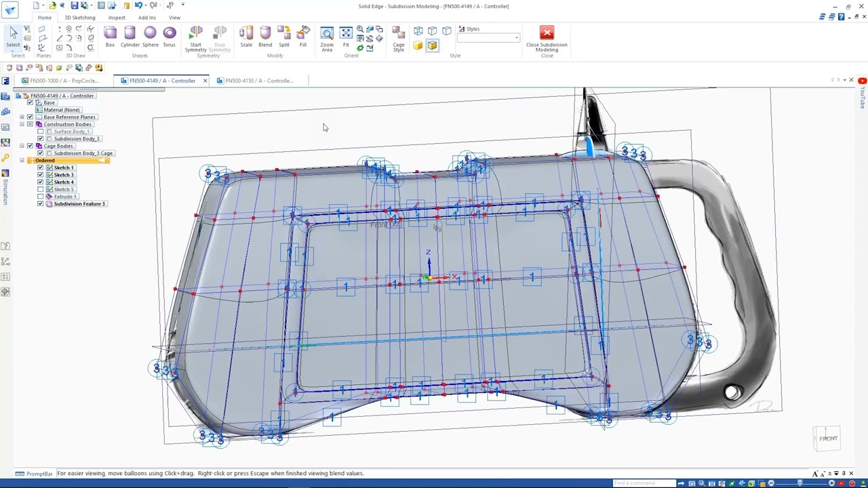This screenshot has height=488, width=868.
Task: Expand the Base Reference Planes node
Action: pos(22,117)
